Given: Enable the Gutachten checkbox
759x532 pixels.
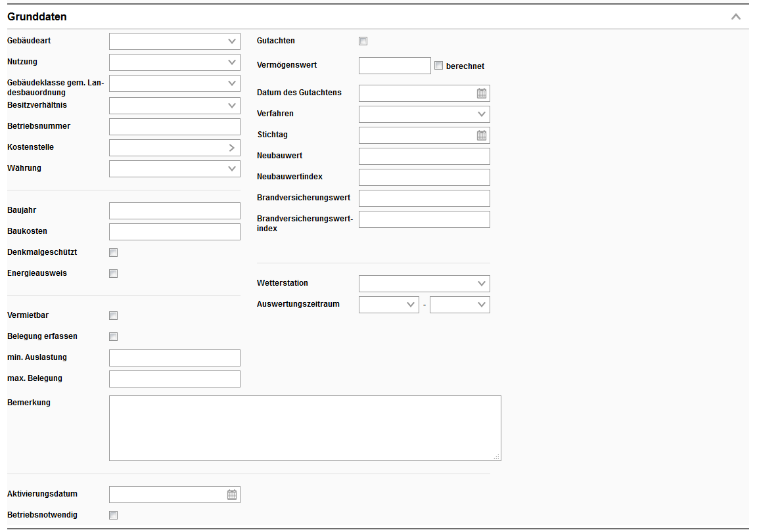Looking at the screenshot, I should coord(363,41).
